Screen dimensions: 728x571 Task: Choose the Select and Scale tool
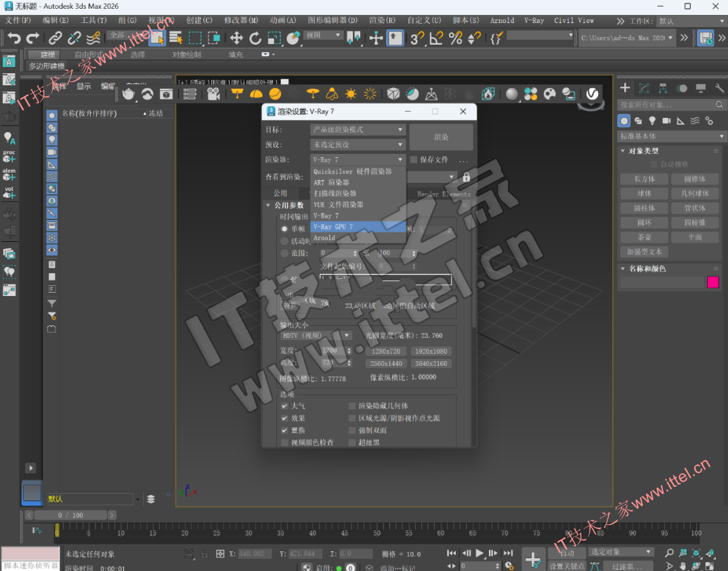tap(274, 38)
